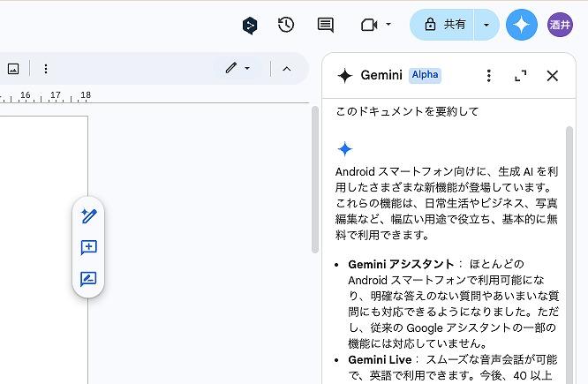Expand editing mode dropdown arrow
Image resolution: width=588 pixels, height=384 pixels.
coord(247,68)
